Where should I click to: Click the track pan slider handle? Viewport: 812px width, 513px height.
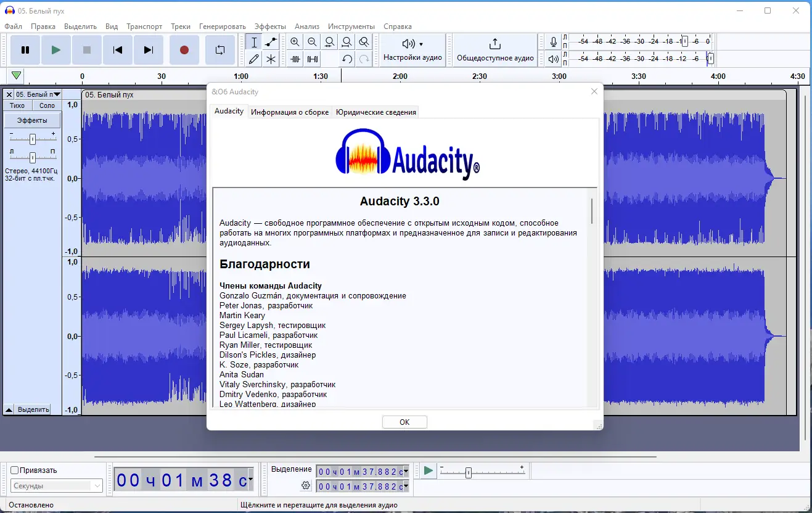33,157
